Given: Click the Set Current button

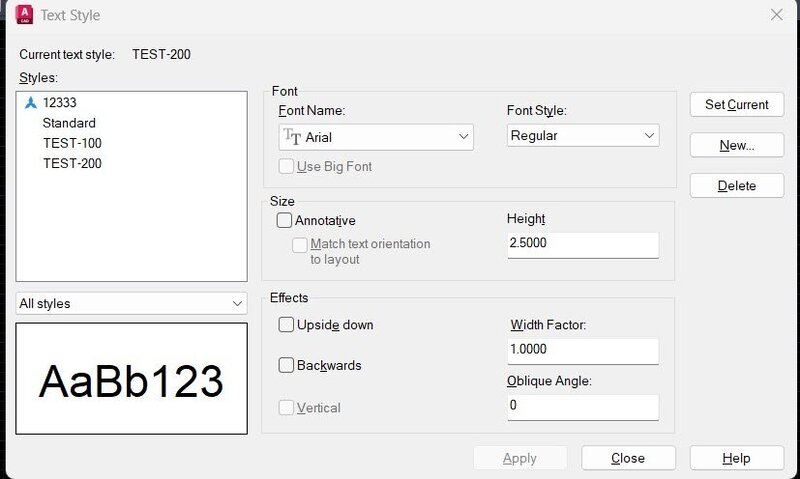Looking at the screenshot, I should pyautogui.click(x=736, y=105).
